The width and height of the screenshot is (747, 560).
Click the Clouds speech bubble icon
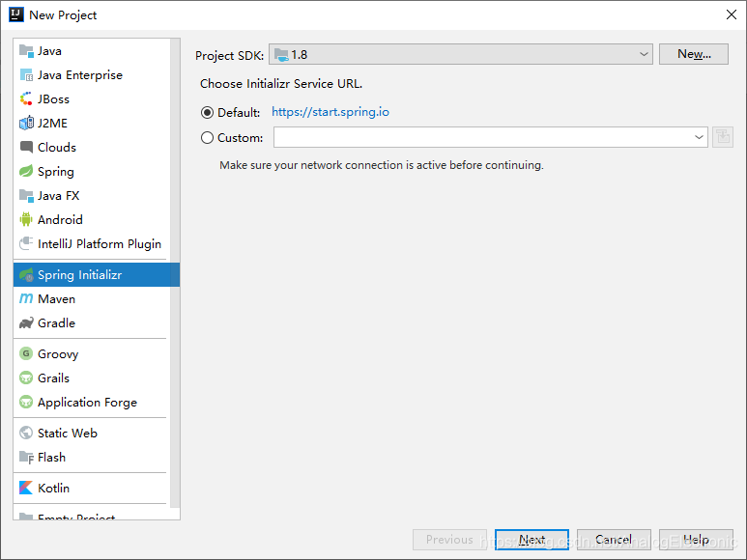coord(26,147)
